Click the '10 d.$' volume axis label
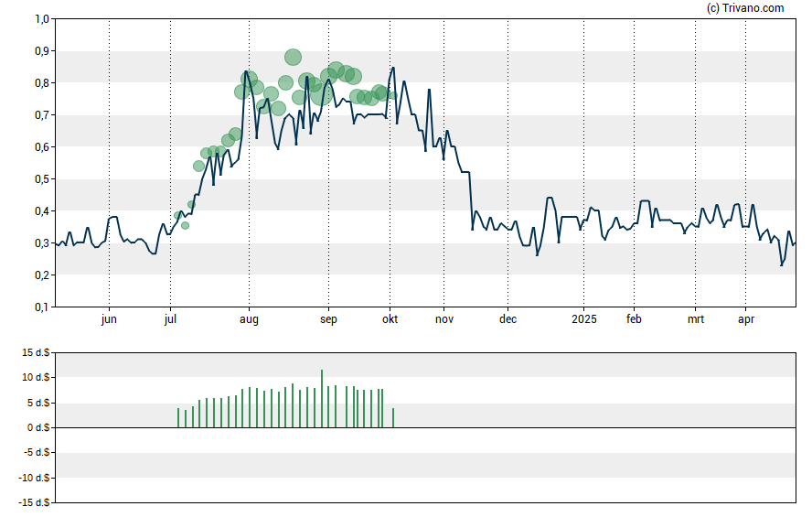 (x=36, y=377)
